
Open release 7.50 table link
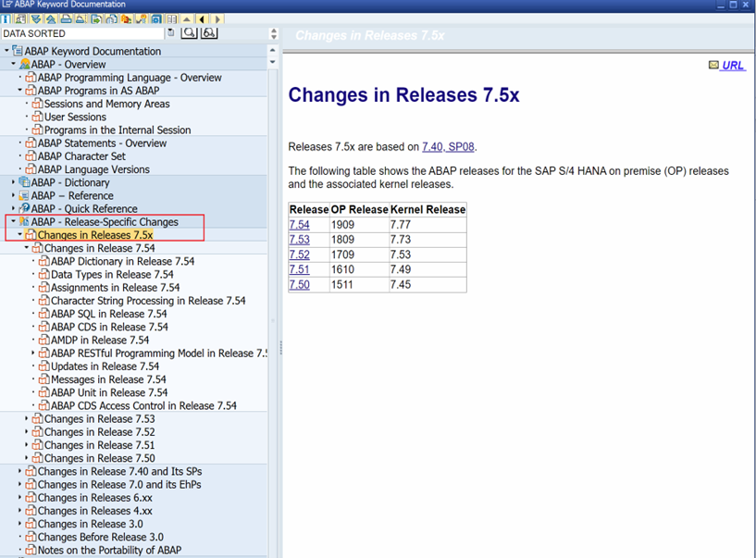tap(300, 284)
